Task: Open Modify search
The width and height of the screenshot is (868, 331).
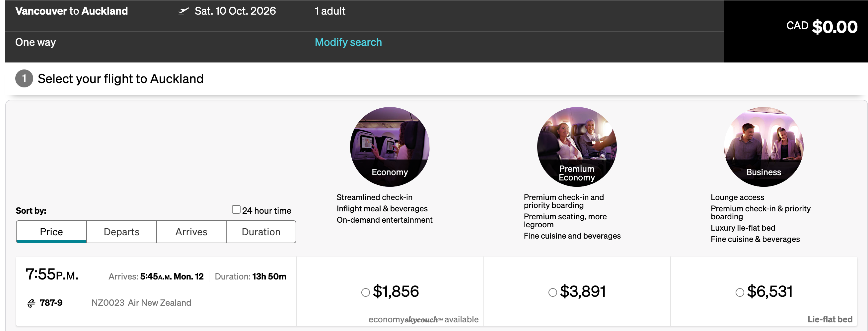Action: click(348, 42)
